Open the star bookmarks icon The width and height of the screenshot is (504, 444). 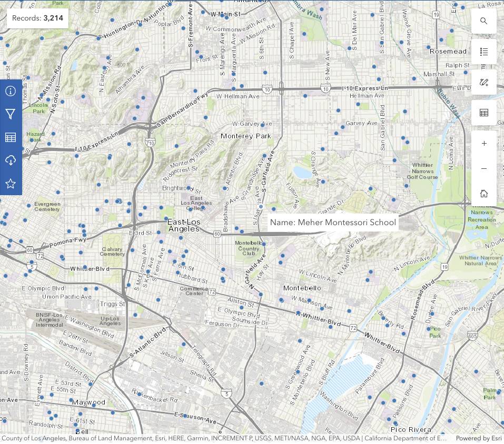tap(11, 184)
